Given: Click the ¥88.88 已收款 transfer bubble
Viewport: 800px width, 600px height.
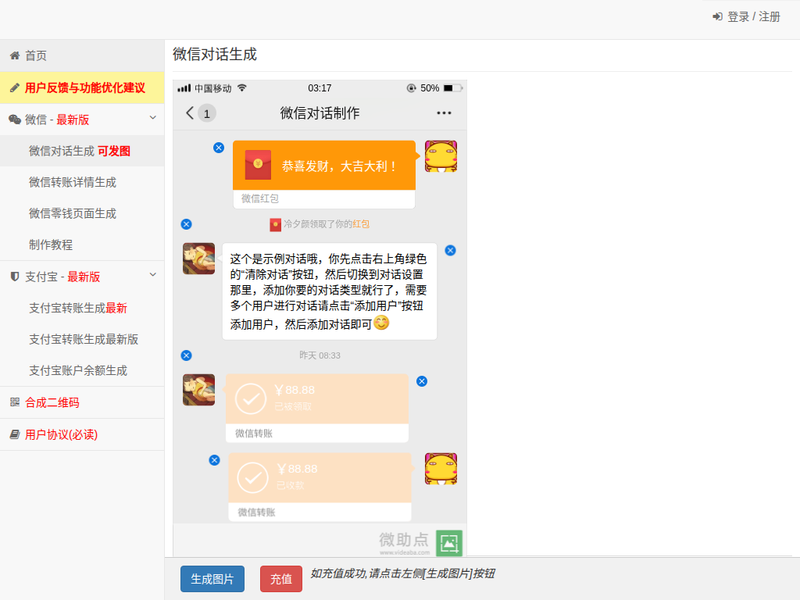Looking at the screenshot, I should [320, 487].
